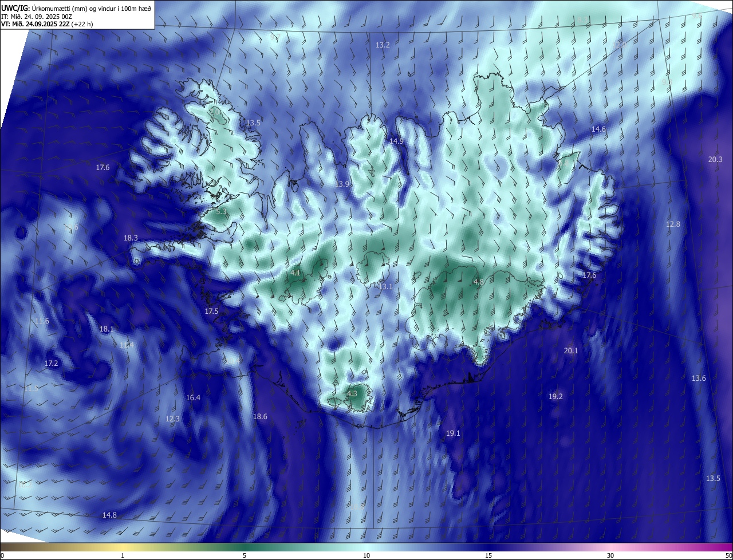The image size is (733, 560).
Task: Click the 19.2 value south of the coast
Action: pyautogui.click(x=555, y=396)
